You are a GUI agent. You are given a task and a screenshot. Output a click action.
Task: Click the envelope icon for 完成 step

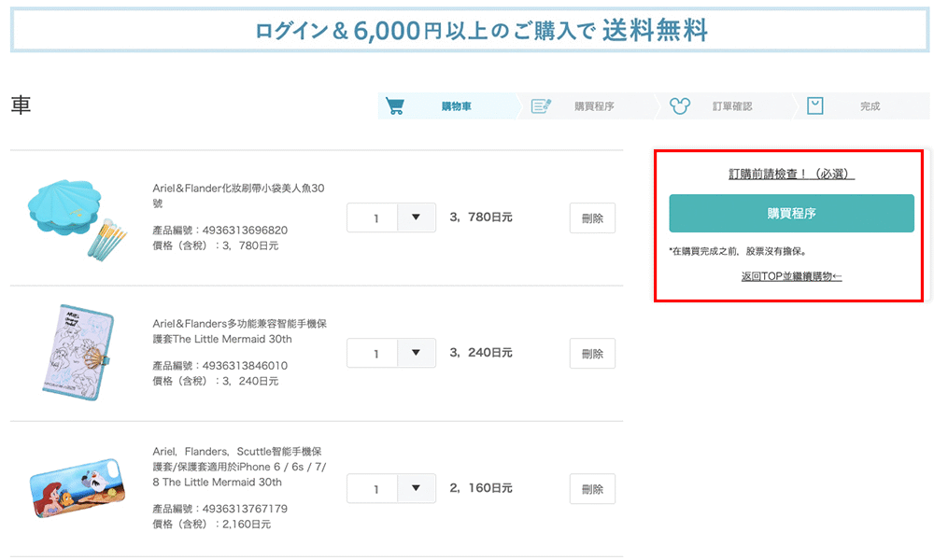[x=813, y=105]
